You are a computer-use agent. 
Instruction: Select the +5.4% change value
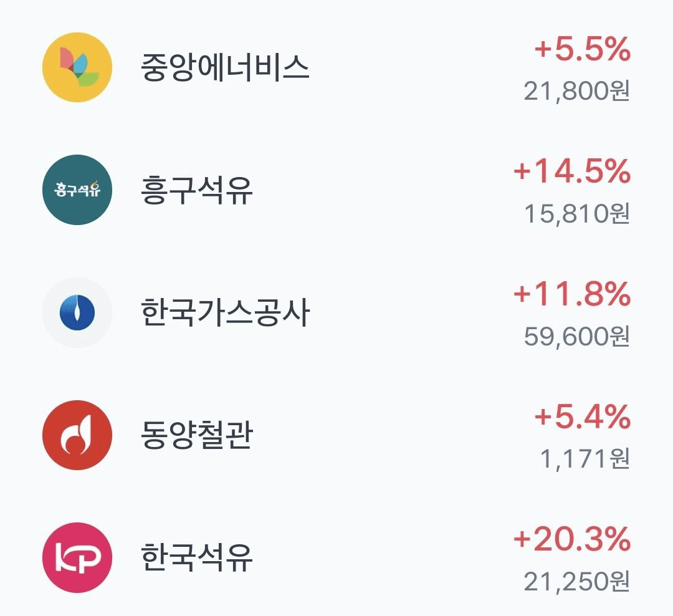click(583, 416)
